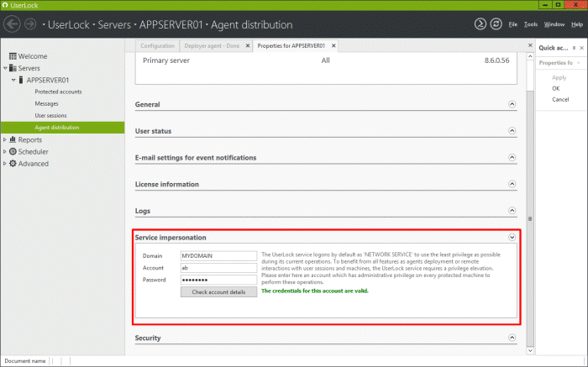
Task: Open Messages in sidebar
Action: [46, 104]
